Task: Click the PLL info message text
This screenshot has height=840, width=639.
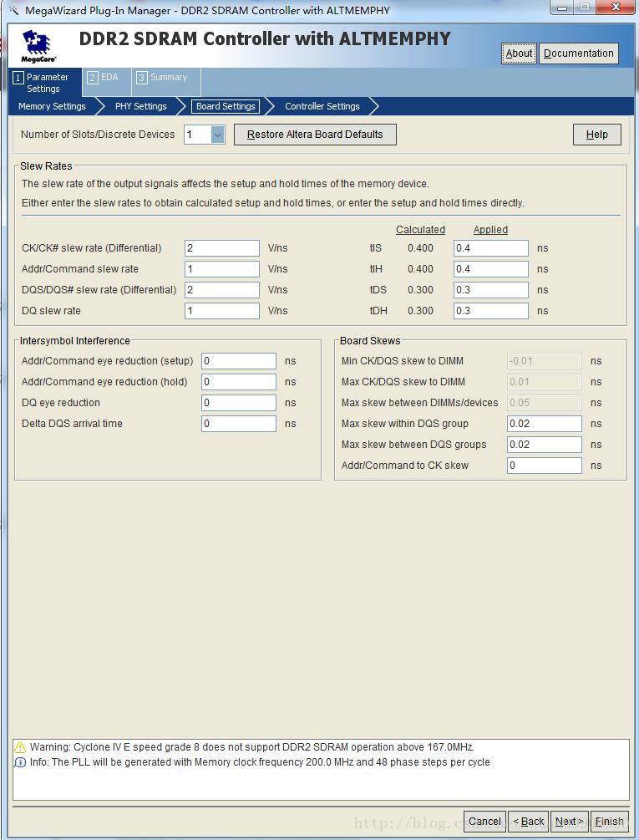Action: coord(260,762)
